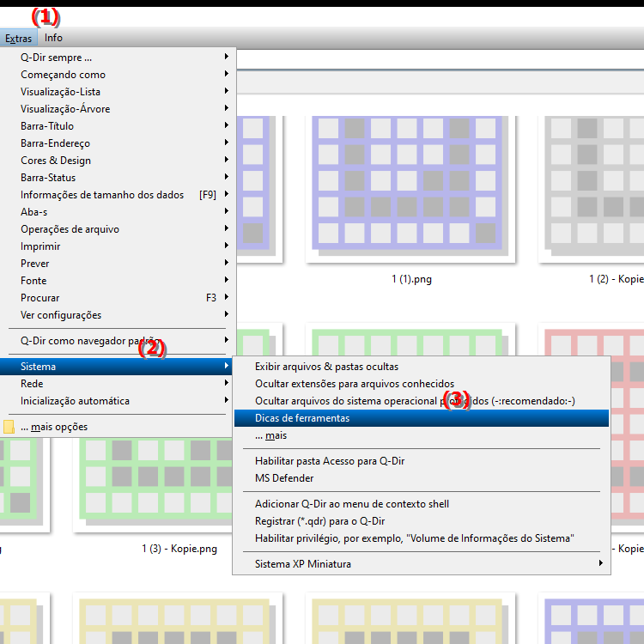Toggle 'Ocultar extensões para arquivos conhecidos'
The image size is (644, 644).
point(422,384)
